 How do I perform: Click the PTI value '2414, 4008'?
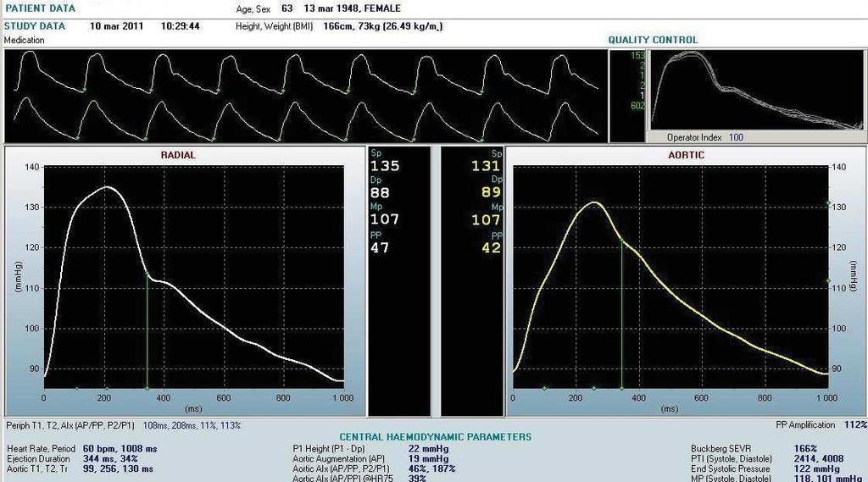(819, 459)
